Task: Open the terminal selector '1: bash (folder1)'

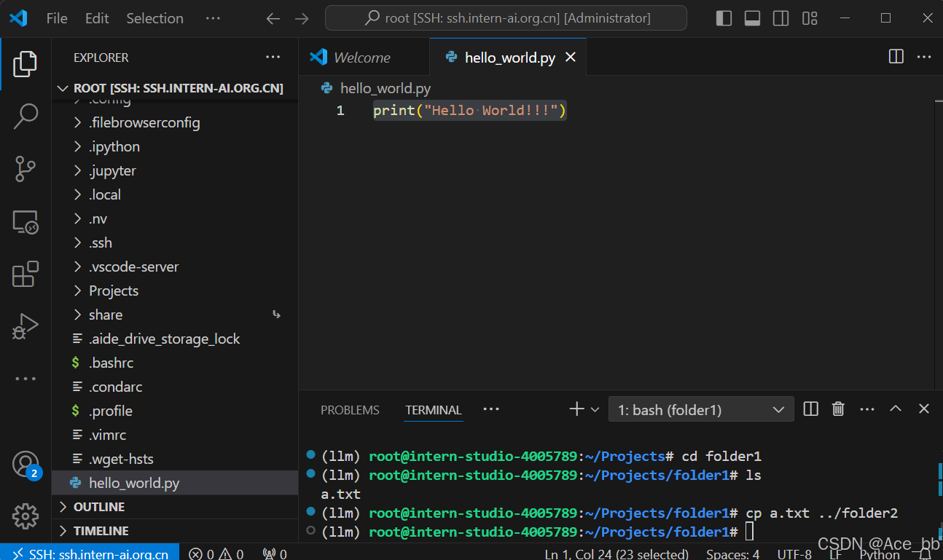Action: pyautogui.click(x=701, y=410)
